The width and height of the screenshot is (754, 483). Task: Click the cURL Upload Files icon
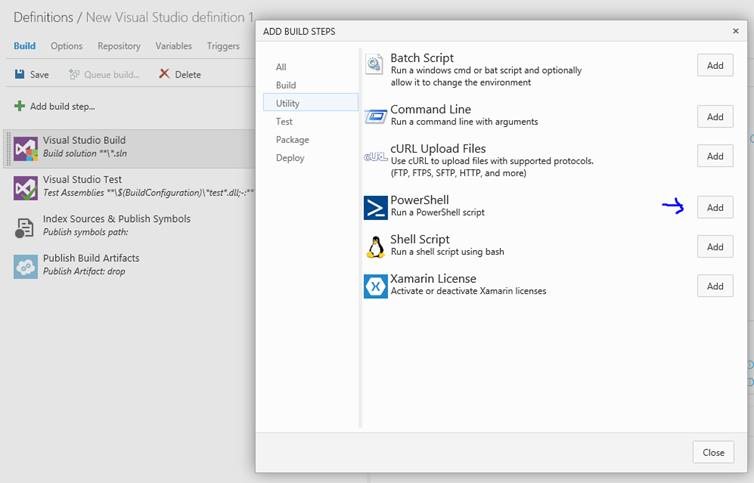pyautogui.click(x=376, y=156)
